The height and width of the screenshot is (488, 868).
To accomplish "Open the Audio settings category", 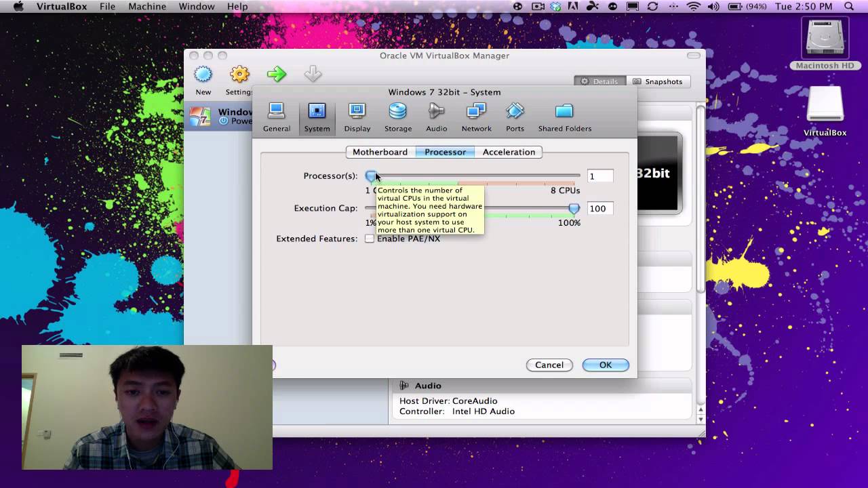I will (437, 117).
